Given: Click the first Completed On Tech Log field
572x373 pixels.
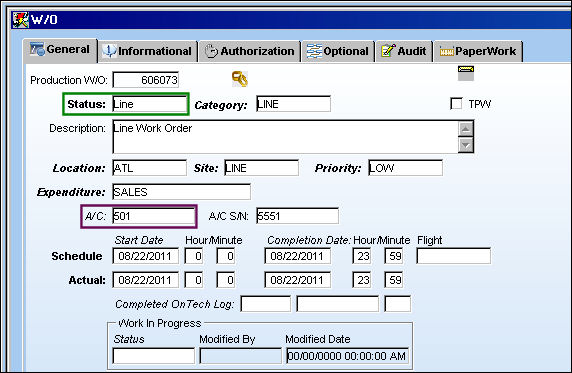Looking at the screenshot, I should (266, 304).
